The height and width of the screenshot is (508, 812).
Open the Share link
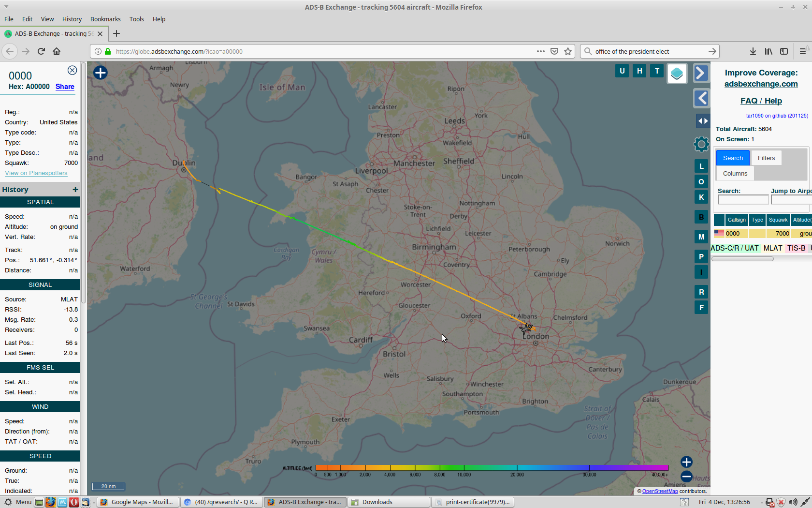tap(65, 87)
